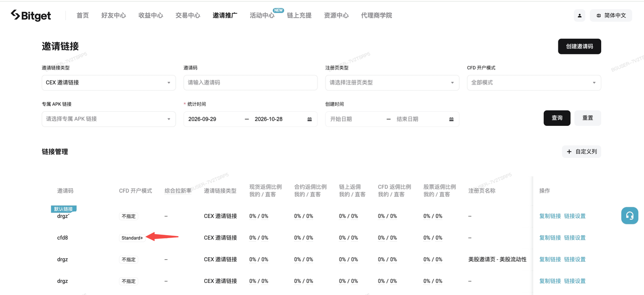
Task: Click 开始日期 creation date field
Action: pyautogui.click(x=341, y=119)
